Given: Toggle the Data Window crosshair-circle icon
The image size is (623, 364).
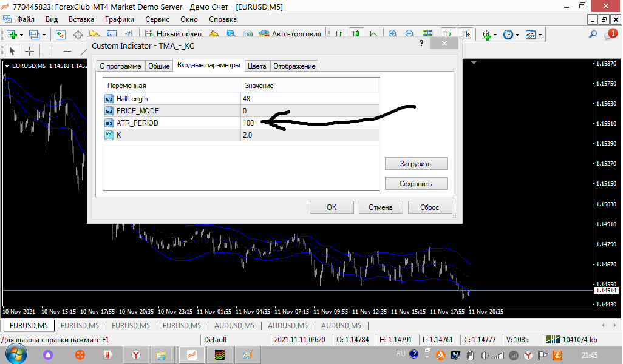Looking at the screenshot, I should pyautogui.click(x=78, y=35).
